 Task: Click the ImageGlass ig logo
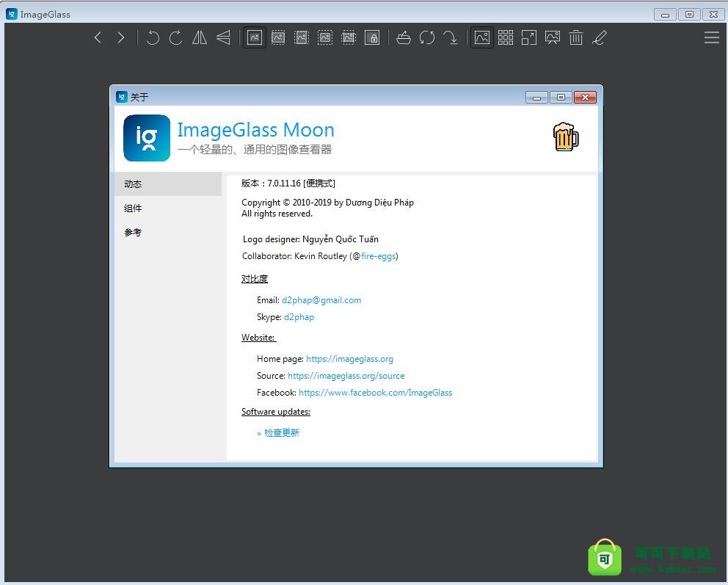coord(147,138)
